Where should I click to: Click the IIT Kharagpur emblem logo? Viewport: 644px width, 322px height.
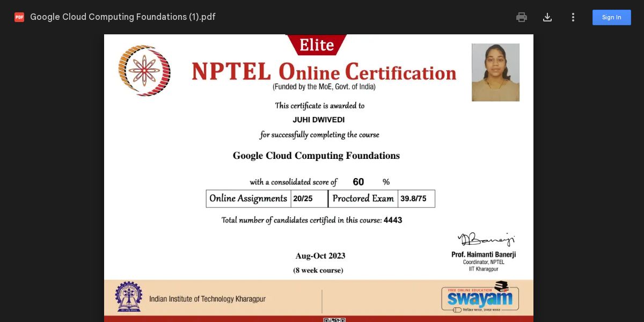click(x=129, y=297)
